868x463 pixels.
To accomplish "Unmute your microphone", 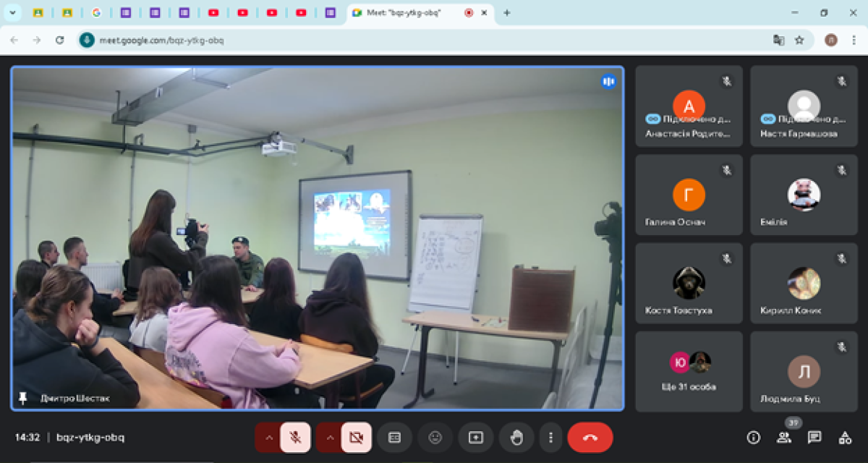I will [295, 438].
